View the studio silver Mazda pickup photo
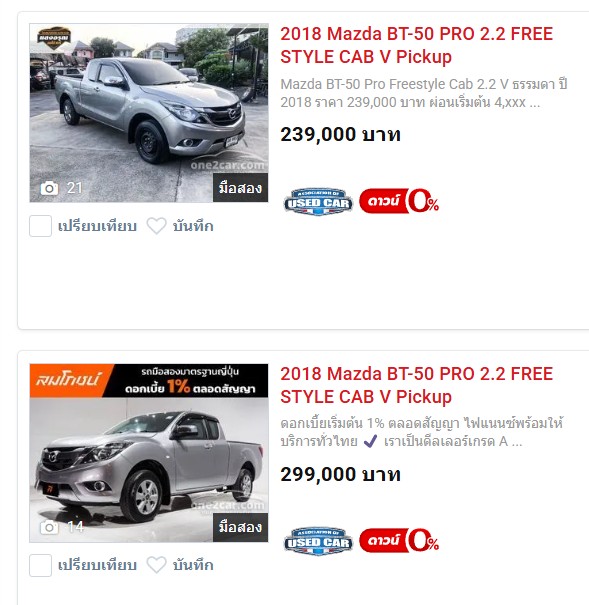Image resolution: width=589 pixels, height=605 pixels. pos(149,470)
